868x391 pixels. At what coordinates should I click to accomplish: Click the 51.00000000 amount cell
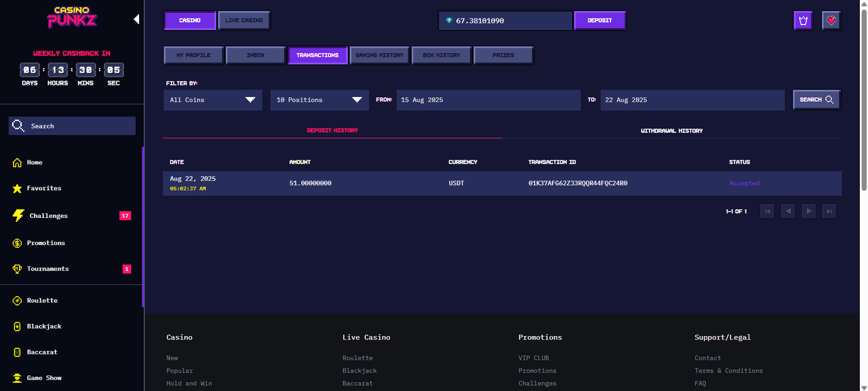point(311,183)
